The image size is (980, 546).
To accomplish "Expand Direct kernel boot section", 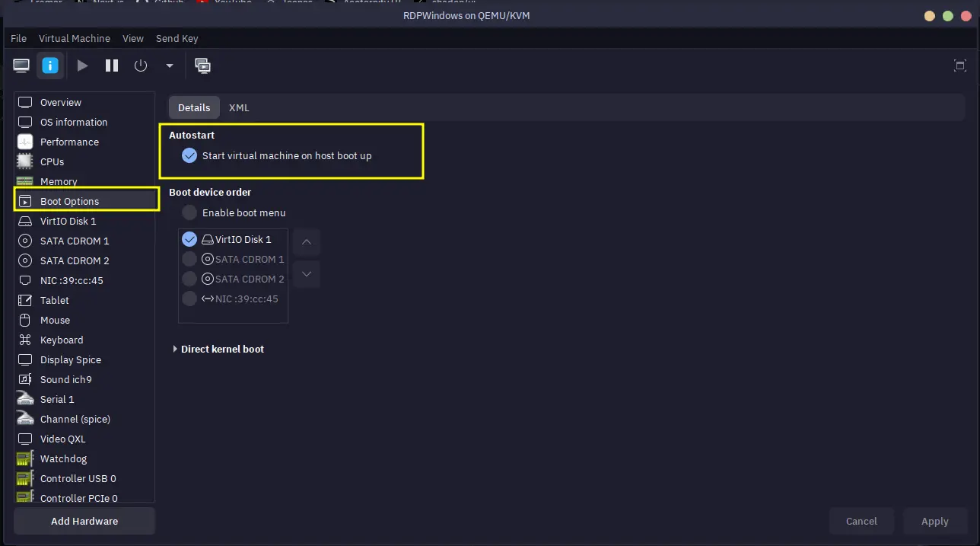I will click(219, 349).
